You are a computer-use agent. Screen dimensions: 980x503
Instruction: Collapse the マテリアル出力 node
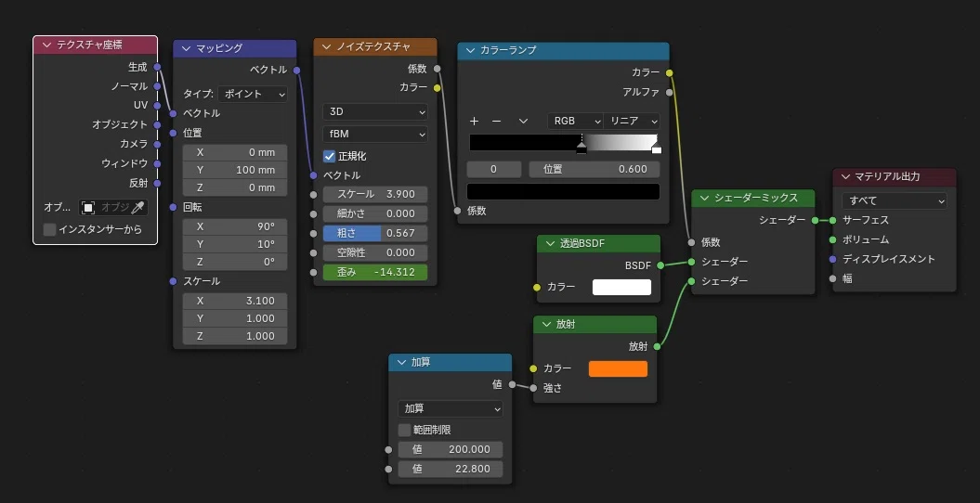point(845,176)
